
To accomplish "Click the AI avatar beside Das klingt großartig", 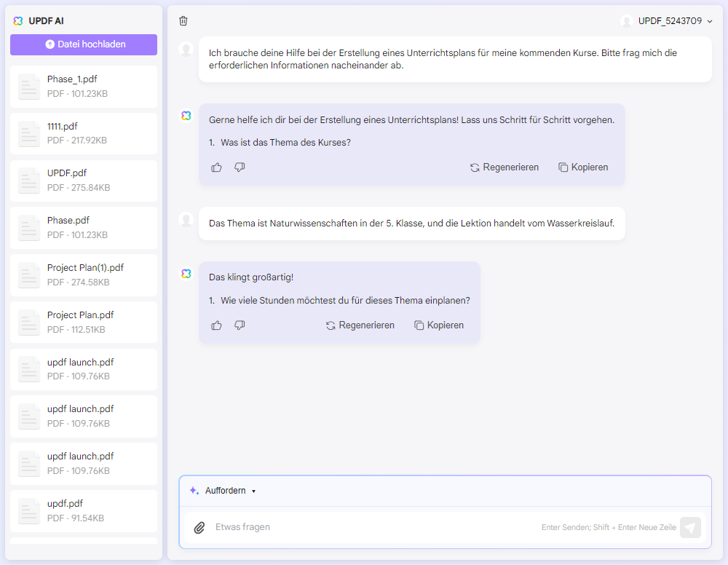I will pyautogui.click(x=186, y=274).
